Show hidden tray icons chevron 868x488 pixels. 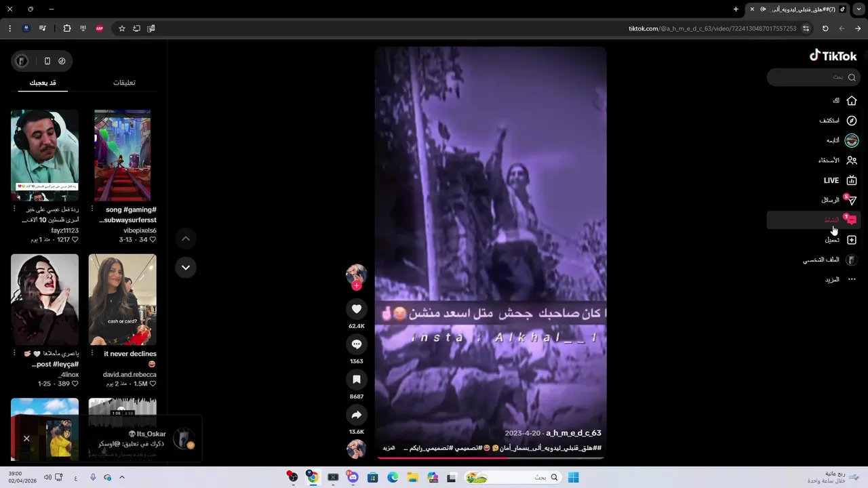coord(121,477)
